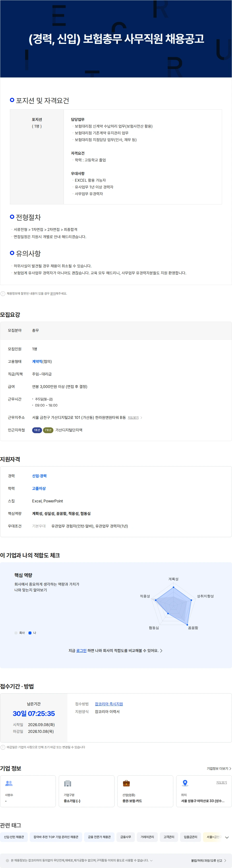This screenshot has height=868, width=232.
Task: Open 지도보기 in the 근무지주소 row
Action: [133, 418]
